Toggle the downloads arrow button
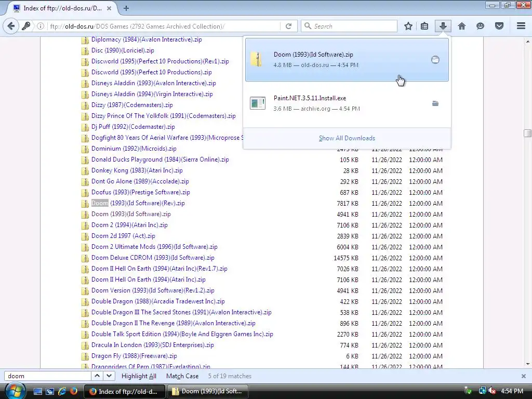 click(x=443, y=26)
